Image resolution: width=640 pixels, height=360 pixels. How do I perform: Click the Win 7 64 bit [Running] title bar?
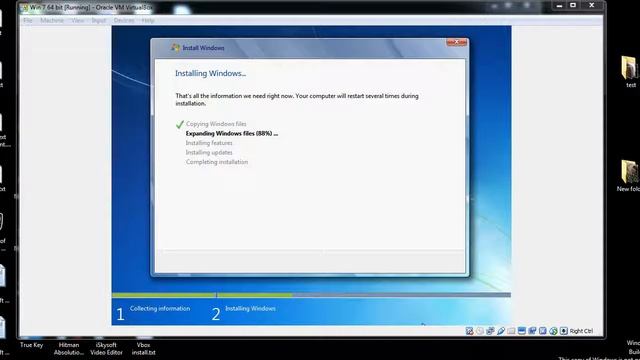(91, 7)
